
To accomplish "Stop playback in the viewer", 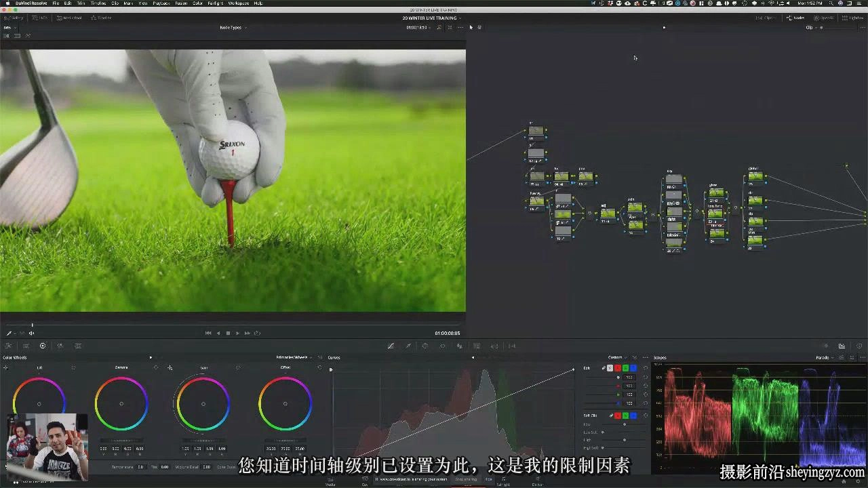I will (x=228, y=333).
